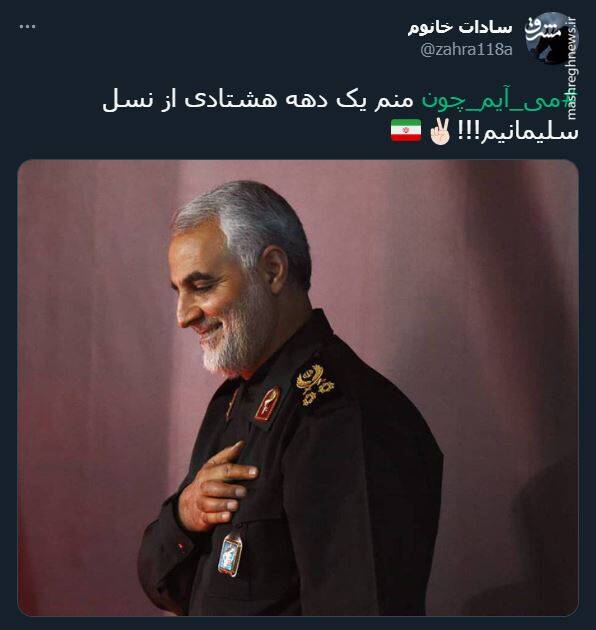Click the words از نسل in tweet
The height and width of the screenshot is (630, 596).
139,100
